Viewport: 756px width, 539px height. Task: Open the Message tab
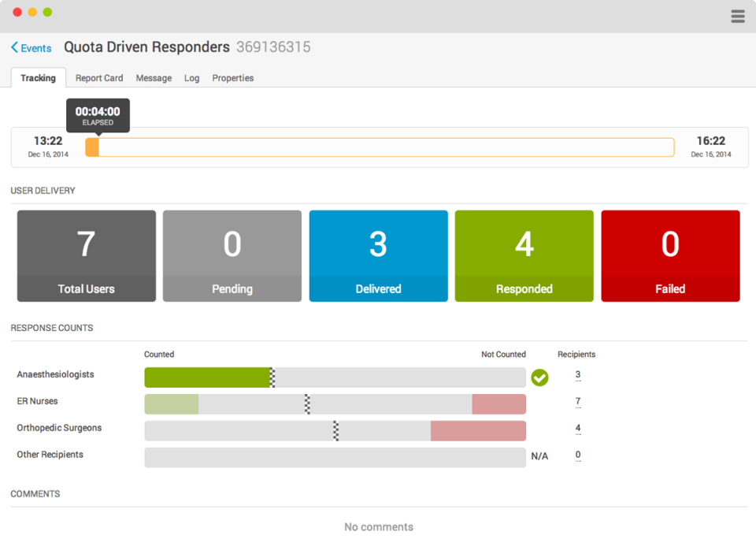pos(154,78)
